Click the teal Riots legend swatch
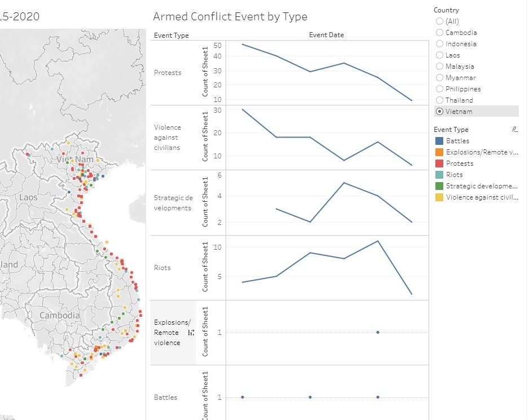529x420 pixels. (x=439, y=175)
